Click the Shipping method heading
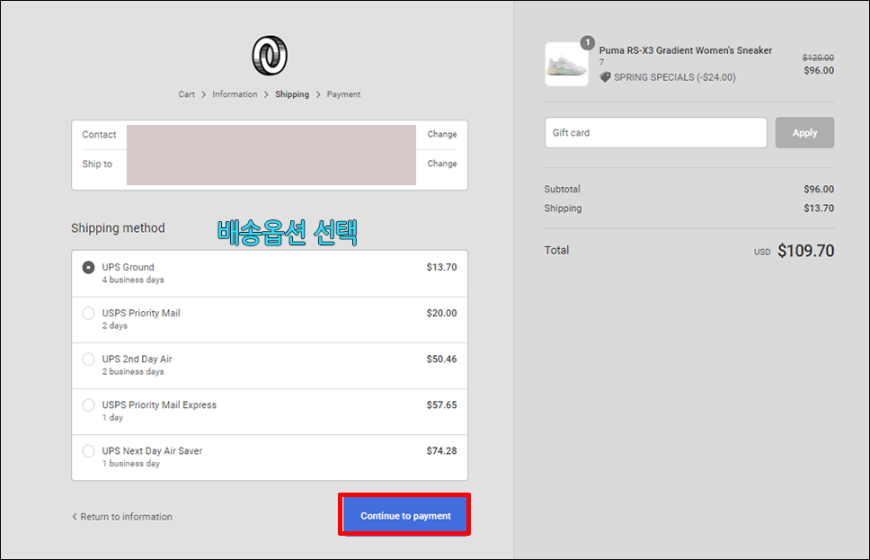870x560 pixels. point(118,229)
